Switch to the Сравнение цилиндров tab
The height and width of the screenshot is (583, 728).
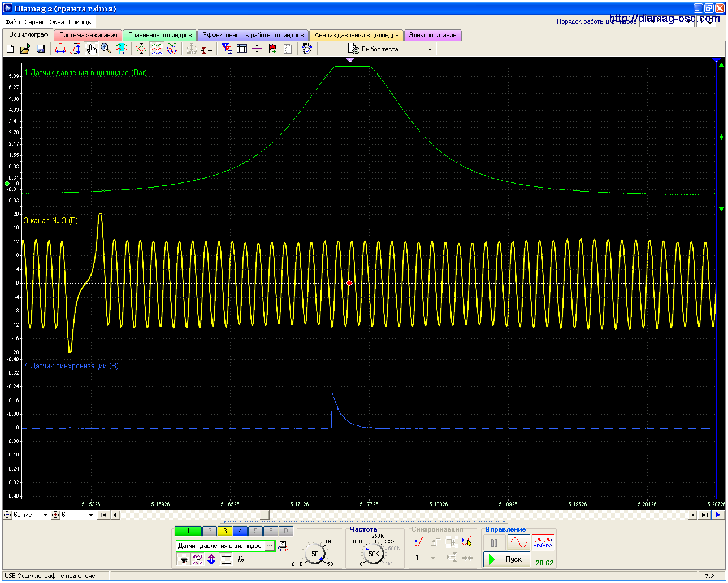coord(160,35)
